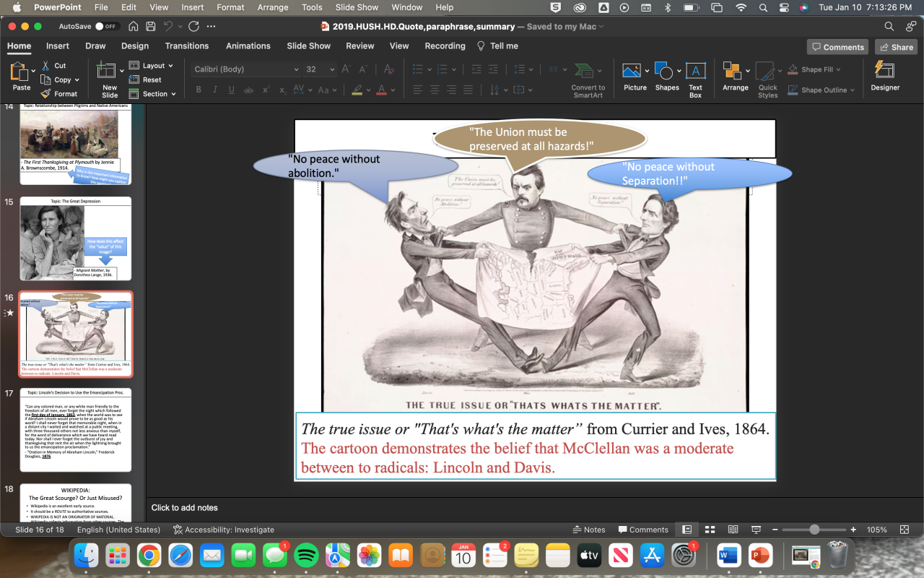
Task: Click Convert to SmartArt
Action: pos(588,79)
